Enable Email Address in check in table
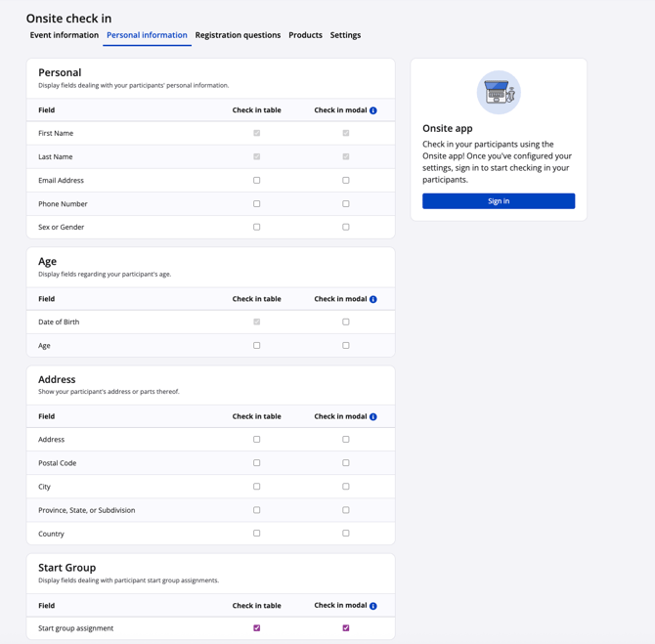Viewport: 655px width, 644px height. [257, 181]
